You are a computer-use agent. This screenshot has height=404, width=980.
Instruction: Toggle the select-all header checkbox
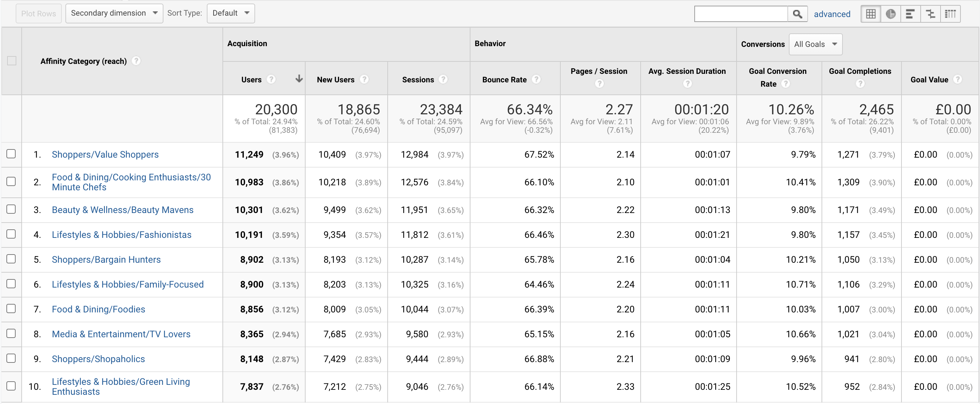coord(12,61)
